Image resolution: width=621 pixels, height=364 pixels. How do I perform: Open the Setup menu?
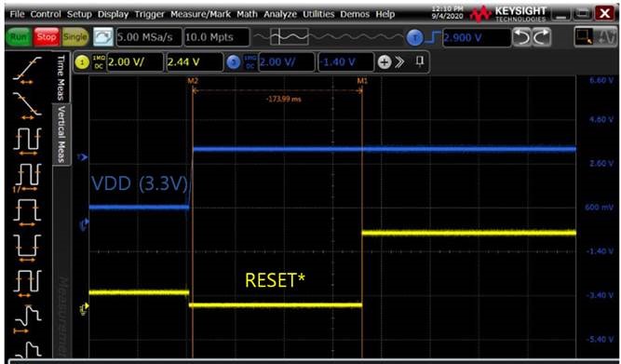click(x=79, y=14)
